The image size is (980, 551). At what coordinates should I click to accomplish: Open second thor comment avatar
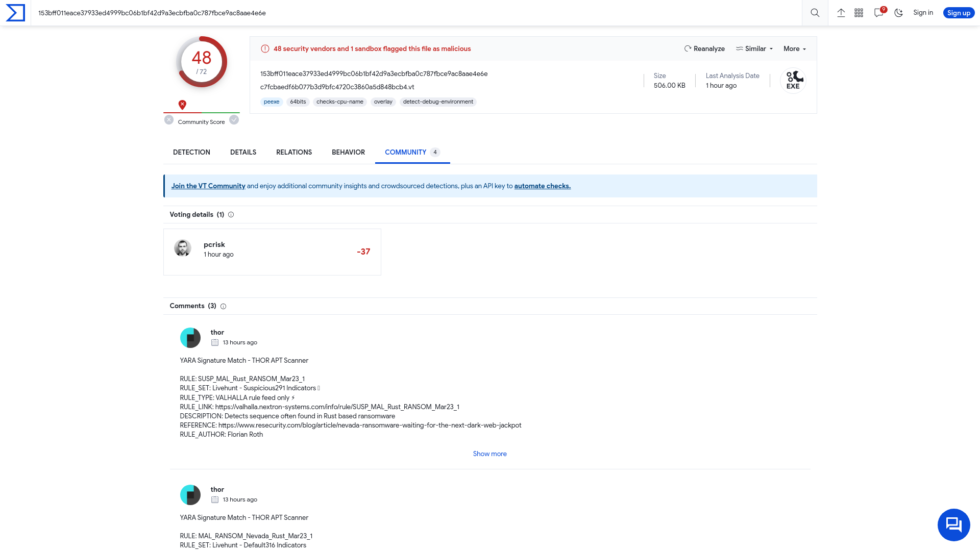click(190, 495)
